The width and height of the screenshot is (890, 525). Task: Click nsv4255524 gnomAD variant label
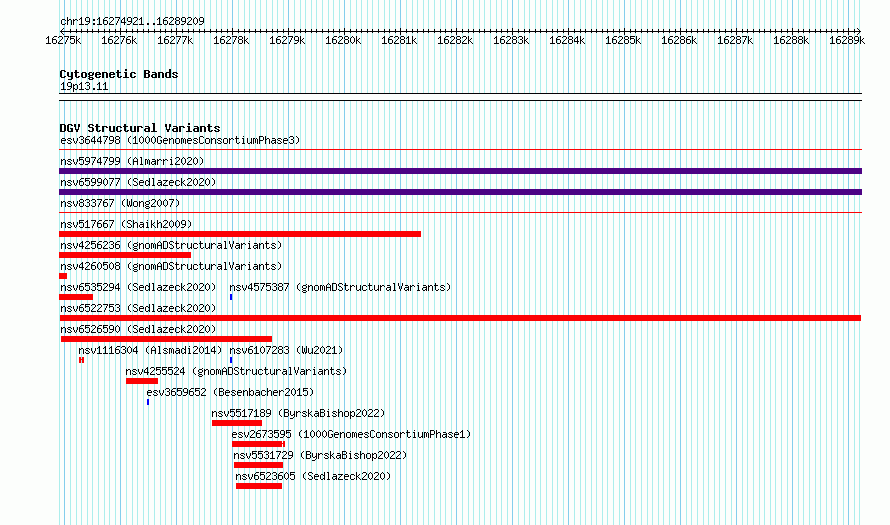[236, 371]
